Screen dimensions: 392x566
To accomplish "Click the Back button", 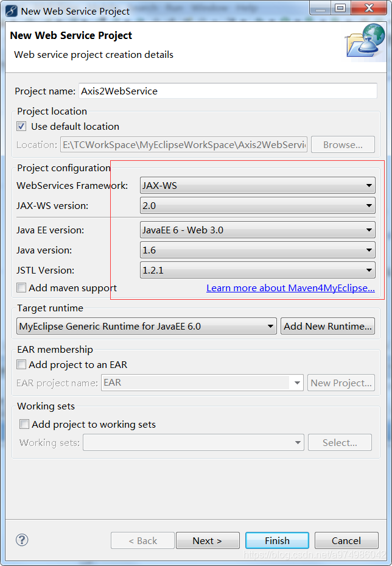I will 143,540.
